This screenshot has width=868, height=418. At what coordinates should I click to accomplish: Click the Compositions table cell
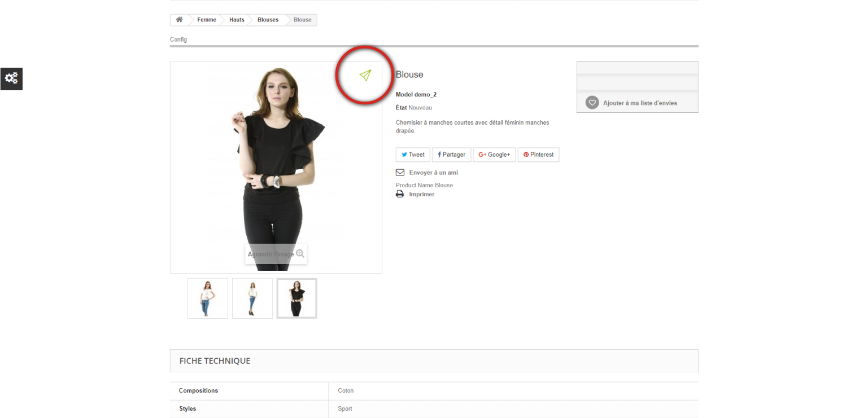tap(249, 391)
